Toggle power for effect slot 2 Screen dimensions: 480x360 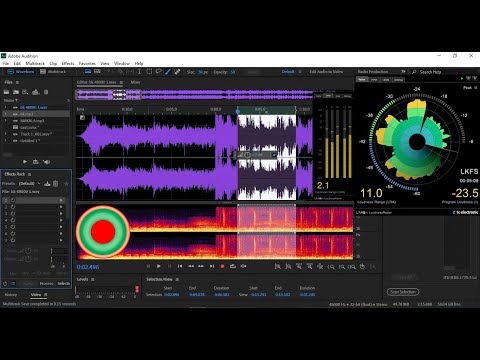[13, 207]
